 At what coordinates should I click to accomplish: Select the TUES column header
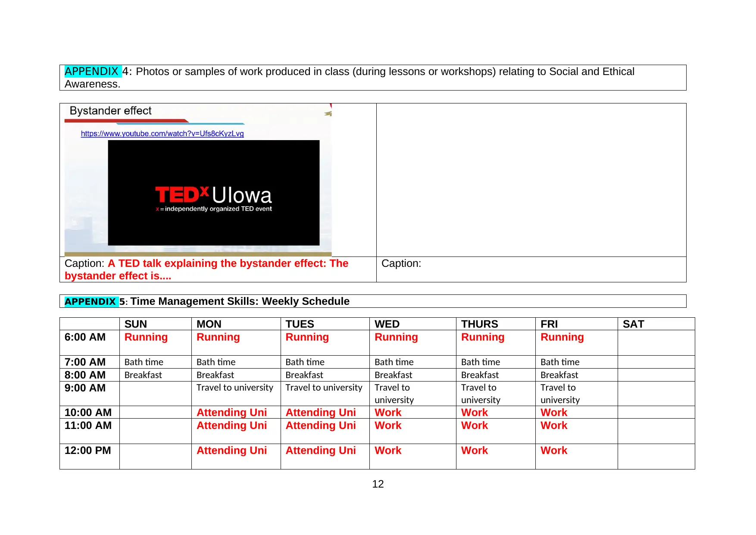(300, 324)
